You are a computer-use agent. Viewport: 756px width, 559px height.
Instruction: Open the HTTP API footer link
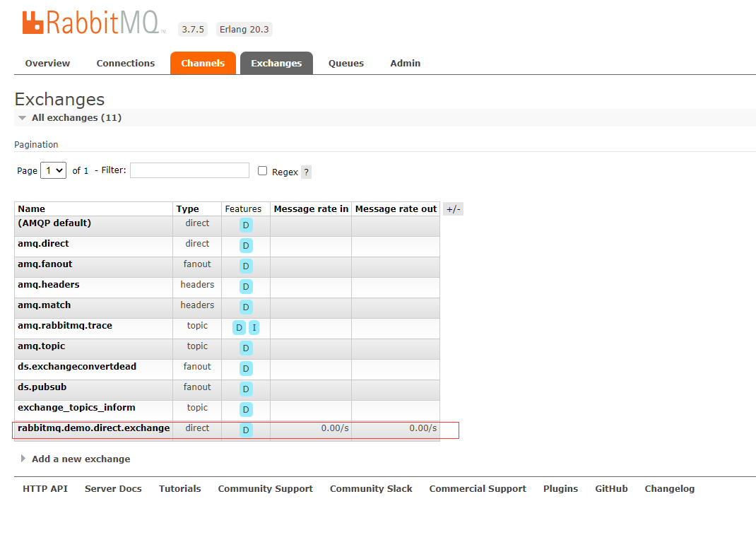coord(45,488)
